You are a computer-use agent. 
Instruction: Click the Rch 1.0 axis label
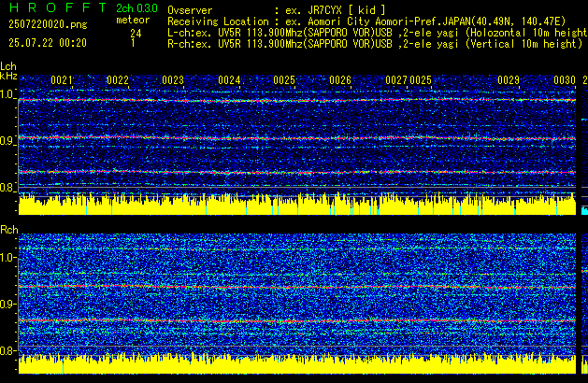tap(7, 258)
